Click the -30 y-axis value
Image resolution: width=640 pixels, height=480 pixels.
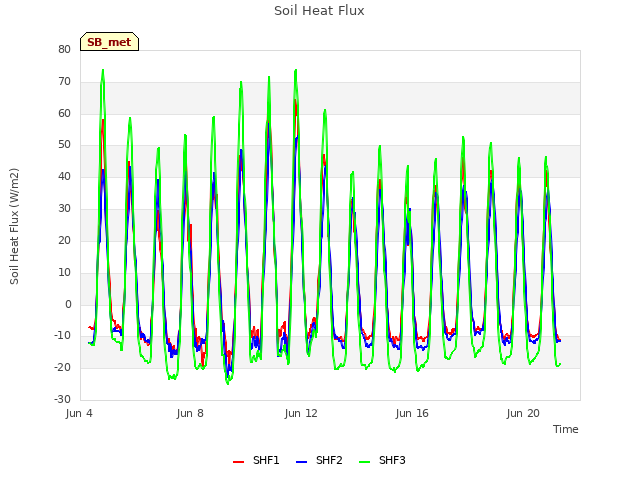[63, 400]
